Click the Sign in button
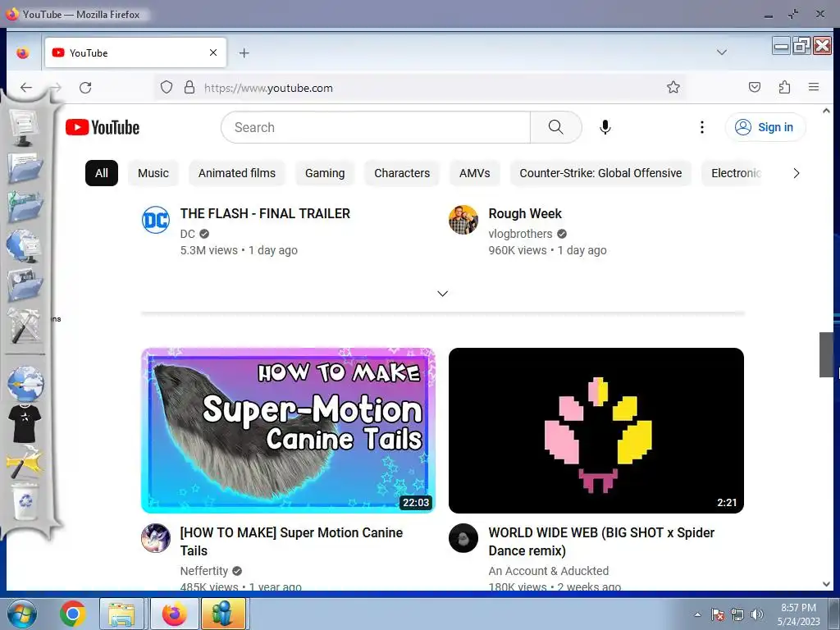 [x=765, y=127]
